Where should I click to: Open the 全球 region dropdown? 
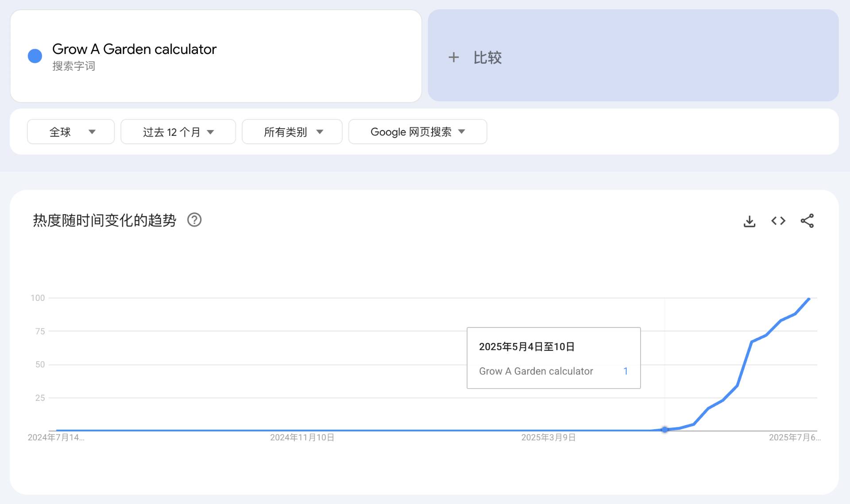click(x=71, y=131)
